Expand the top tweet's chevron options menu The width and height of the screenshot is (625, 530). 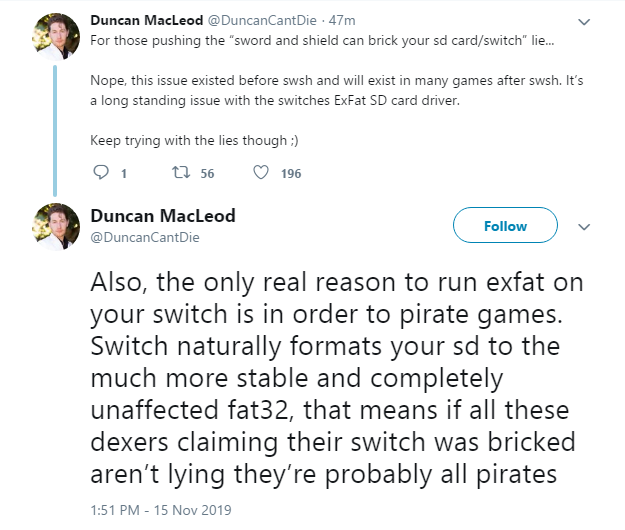coord(584,22)
